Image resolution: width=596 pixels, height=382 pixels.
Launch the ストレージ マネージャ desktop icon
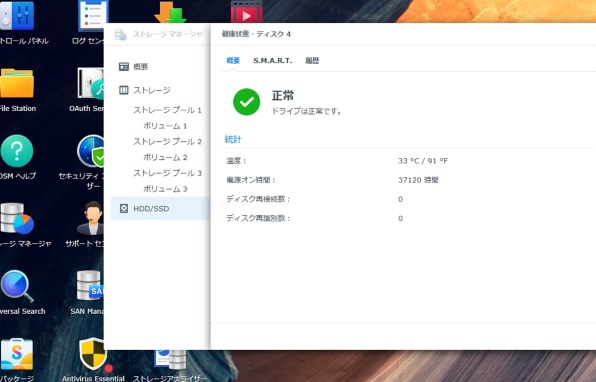point(17,219)
